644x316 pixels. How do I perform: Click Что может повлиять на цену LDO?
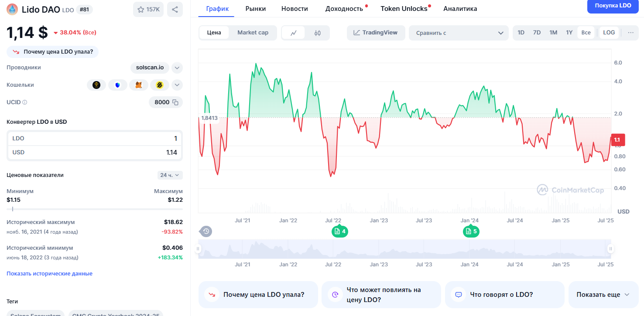[x=381, y=295]
